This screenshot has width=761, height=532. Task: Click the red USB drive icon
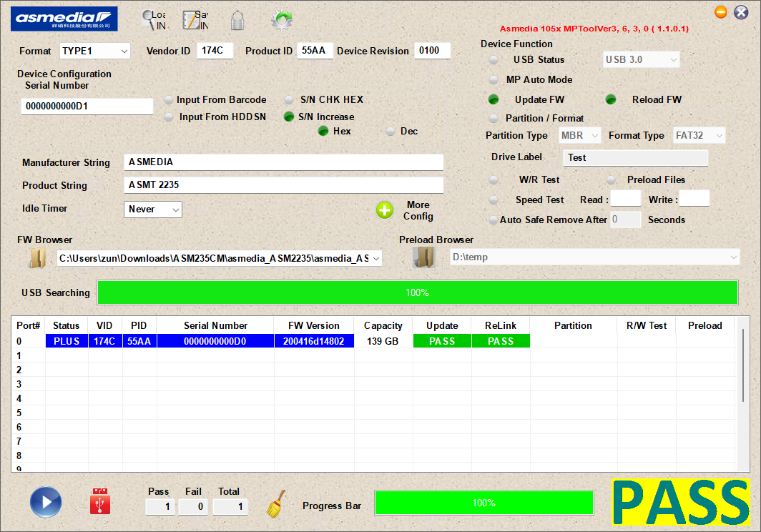(x=100, y=502)
